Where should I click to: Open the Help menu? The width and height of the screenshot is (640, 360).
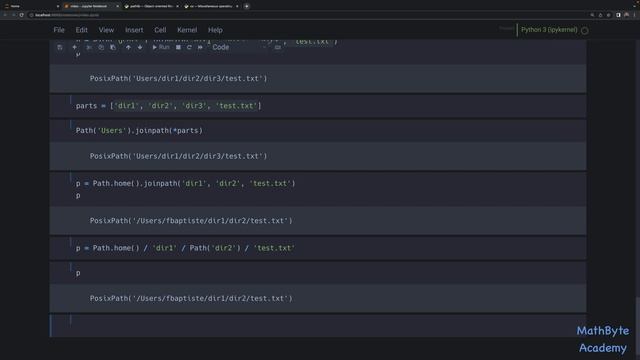[215, 30]
